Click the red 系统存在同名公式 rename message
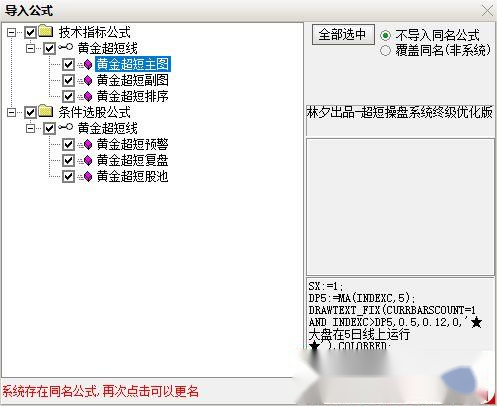Viewport: 497px width, 406px height. pyautogui.click(x=100, y=391)
